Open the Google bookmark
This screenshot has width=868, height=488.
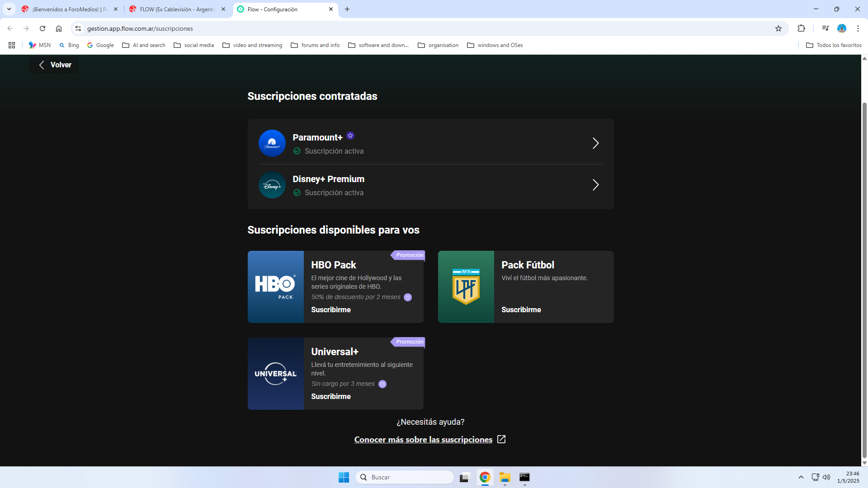point(100,45)
